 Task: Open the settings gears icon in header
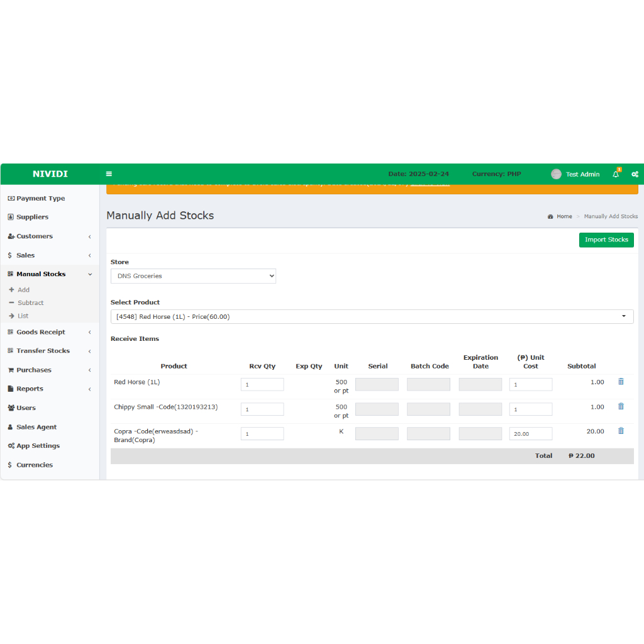tap(635, 174)
